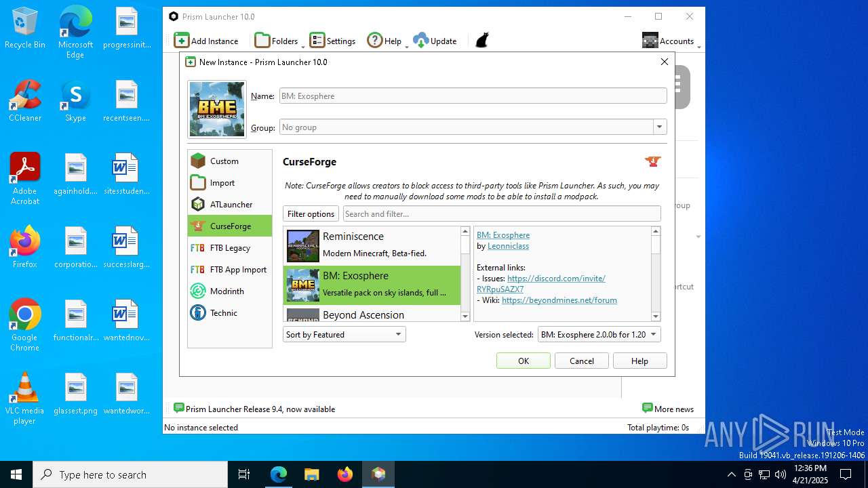Viewport: 868px width, 488px height.
Task: Click description panel scroll up arrow
Action: tap(656, 231)
